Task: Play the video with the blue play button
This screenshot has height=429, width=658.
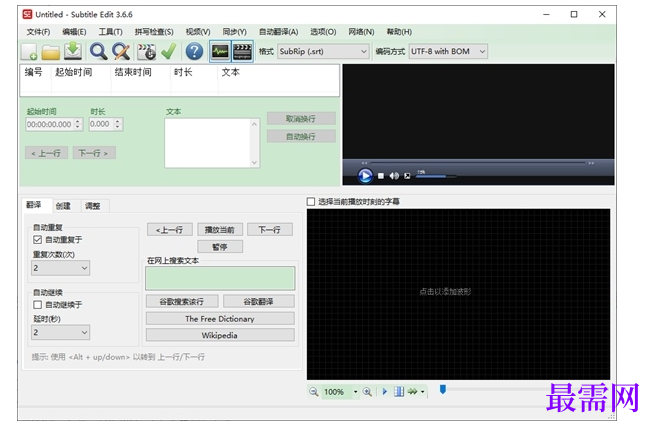Action: point(365,175)
